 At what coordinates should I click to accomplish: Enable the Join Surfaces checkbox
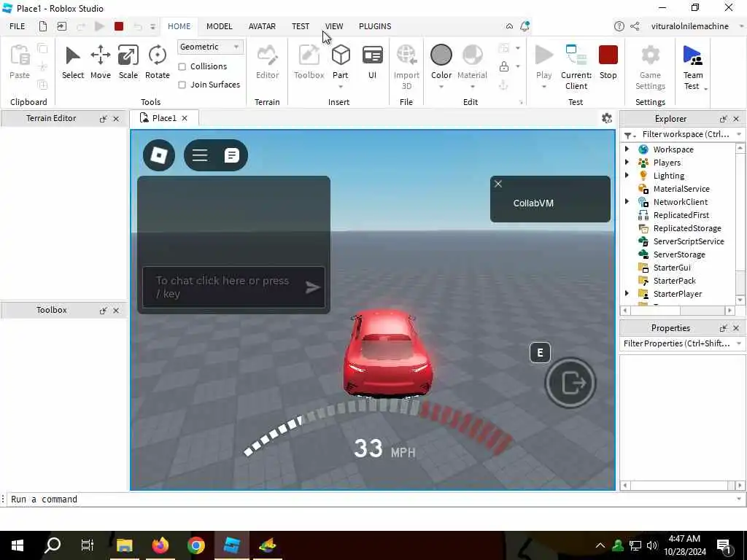coord(182,85)
